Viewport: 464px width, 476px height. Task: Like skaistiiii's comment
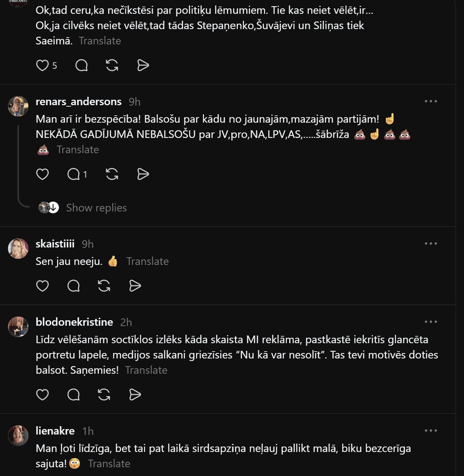[43, 286]
